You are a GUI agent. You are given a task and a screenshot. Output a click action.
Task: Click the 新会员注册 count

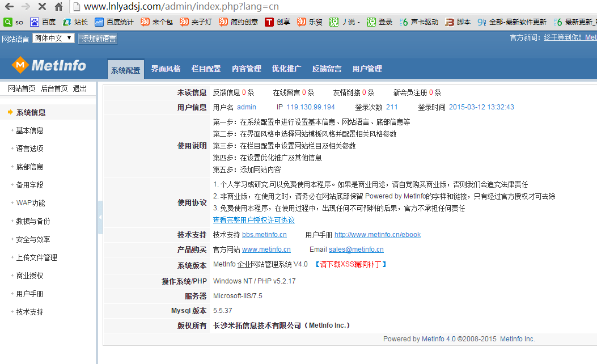(431, 92)
